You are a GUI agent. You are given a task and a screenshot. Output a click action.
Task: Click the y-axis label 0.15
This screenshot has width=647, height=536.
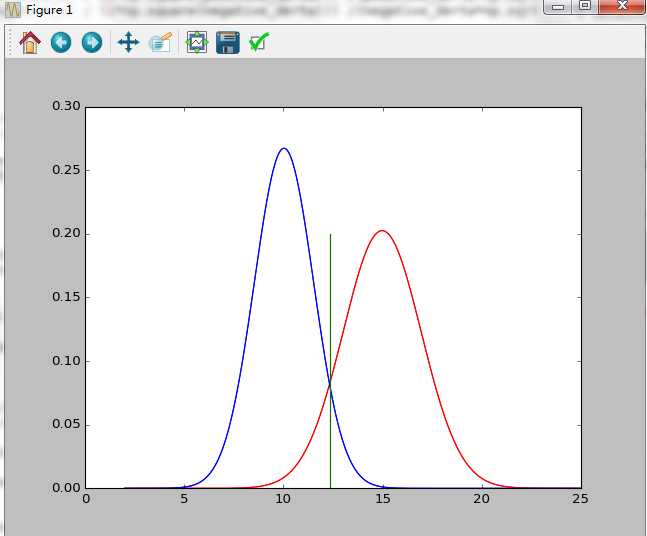(x=66, y=297)
